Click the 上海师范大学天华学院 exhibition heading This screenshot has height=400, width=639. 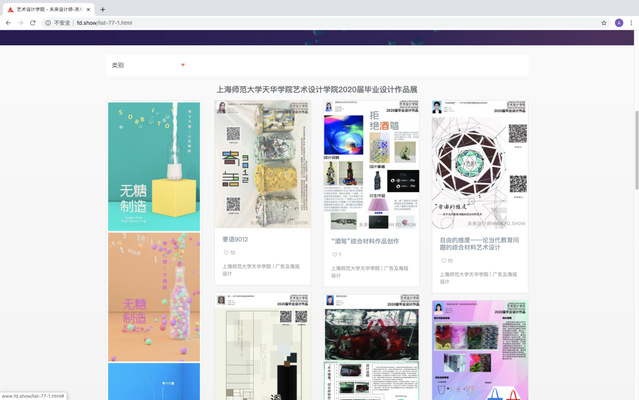pos(317,90)
